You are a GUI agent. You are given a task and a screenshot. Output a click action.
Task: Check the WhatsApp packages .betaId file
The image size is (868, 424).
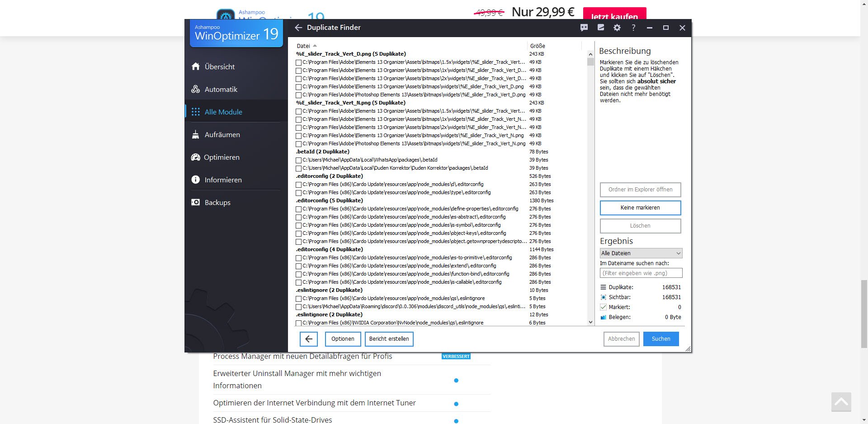(298, 160)
